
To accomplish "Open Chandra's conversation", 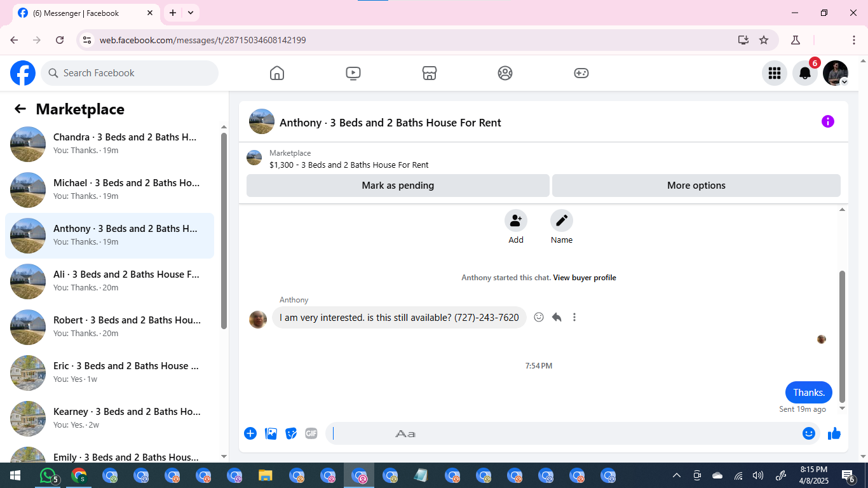I will point(109,144).
